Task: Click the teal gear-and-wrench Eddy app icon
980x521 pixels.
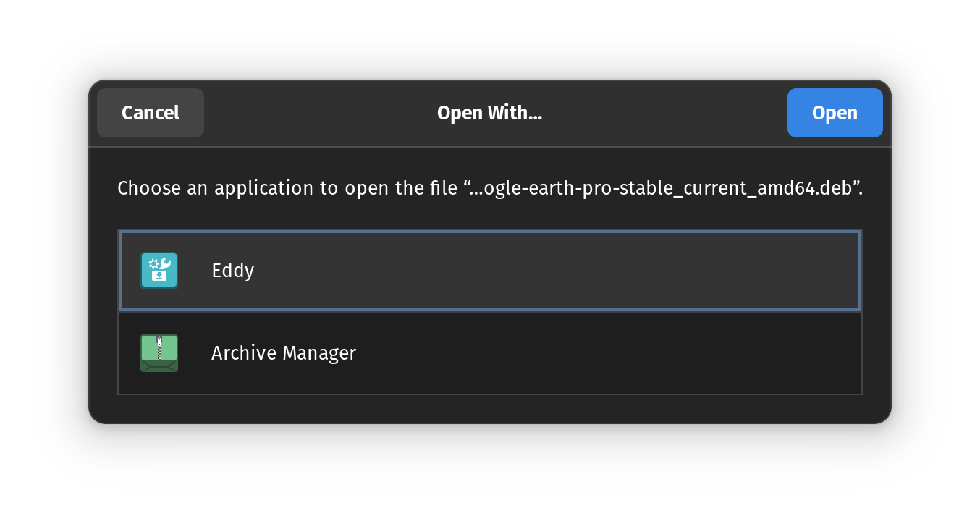Action: click(x=159, y=270)
